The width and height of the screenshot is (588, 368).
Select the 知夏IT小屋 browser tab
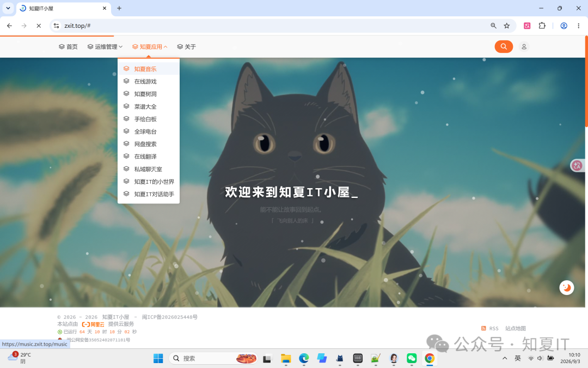(63, 8)
